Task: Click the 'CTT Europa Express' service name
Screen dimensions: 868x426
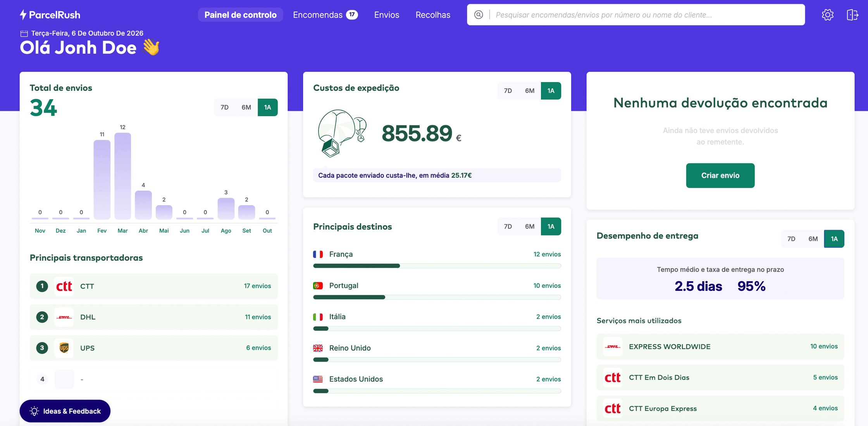Action: [x=663, y=409]
